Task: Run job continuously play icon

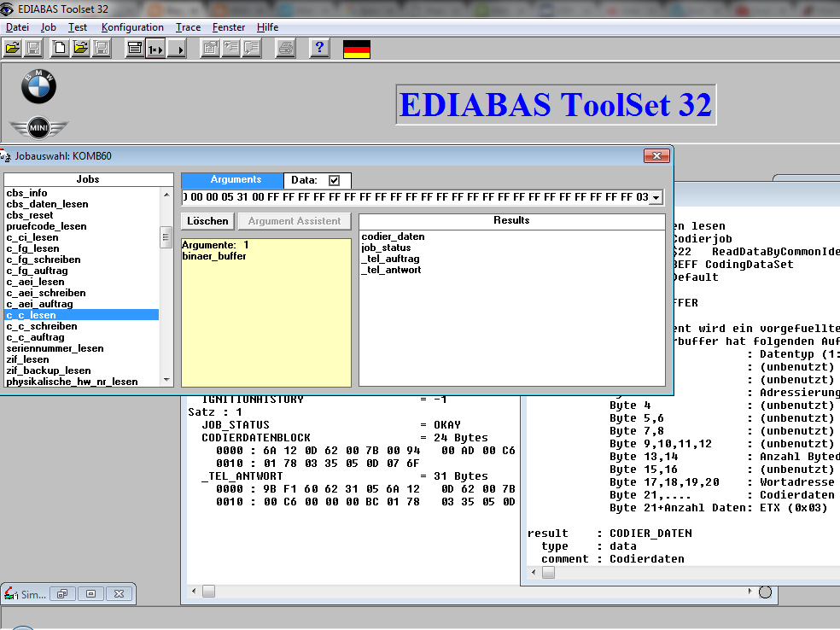Action: (x=176, y=49)
